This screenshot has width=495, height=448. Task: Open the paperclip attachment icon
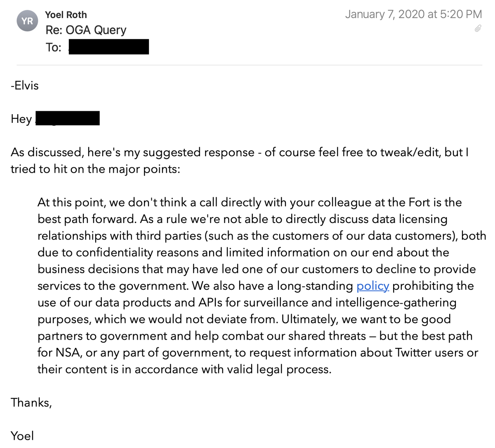(x=478, y=28)
